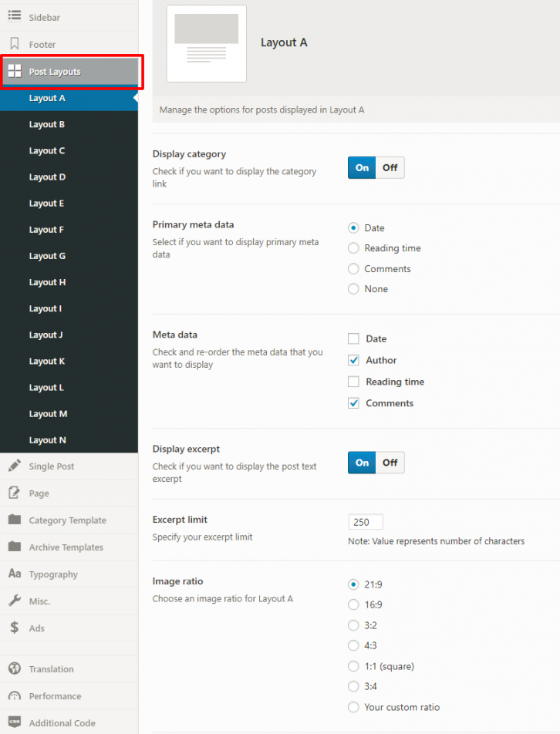Click the Excerpt limit input field
This screenshot has width=560, height=734.
[366, 522]
